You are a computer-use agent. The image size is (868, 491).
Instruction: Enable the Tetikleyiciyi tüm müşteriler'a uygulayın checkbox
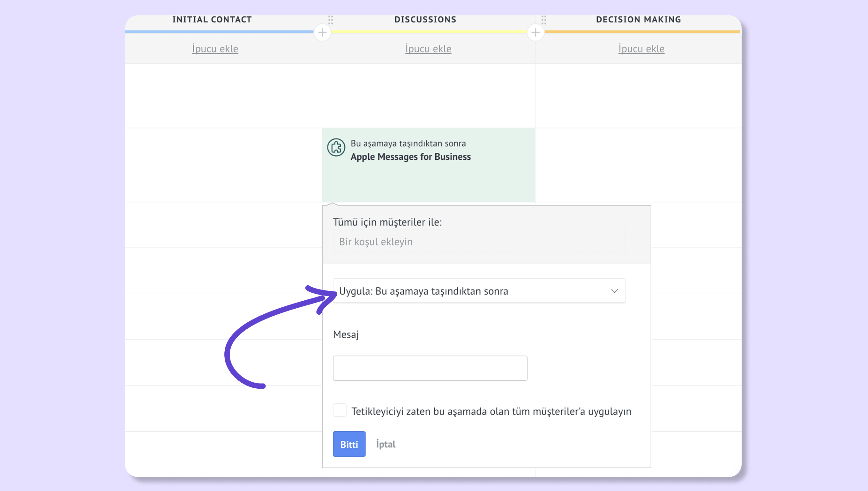coord(340,410)
